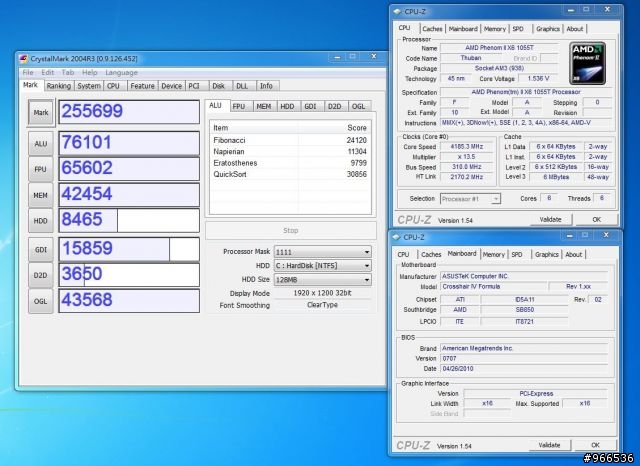
Task: Open the DLL tab
Action: 242,86
